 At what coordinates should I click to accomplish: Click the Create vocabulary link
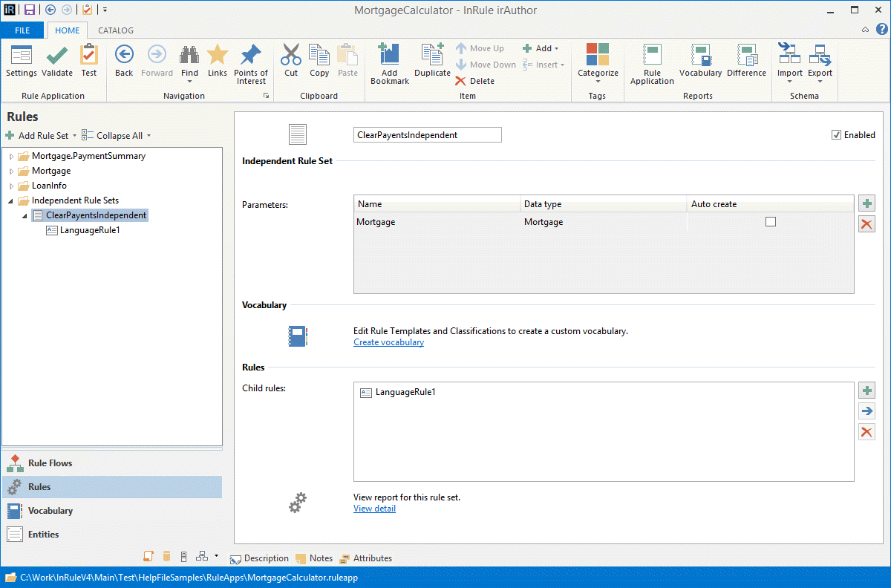point(388,342)
